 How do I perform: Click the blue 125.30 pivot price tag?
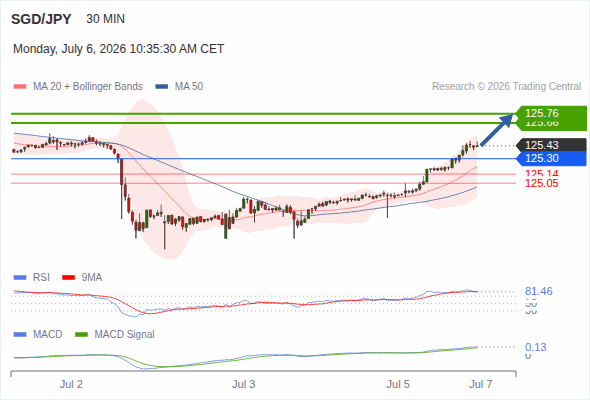(x=551, y=158)
